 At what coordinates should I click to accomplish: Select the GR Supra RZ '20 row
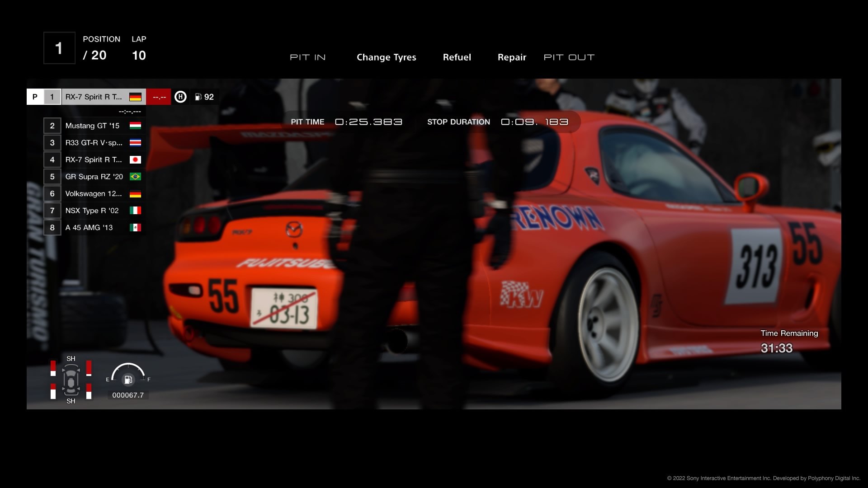click(94, 177)
